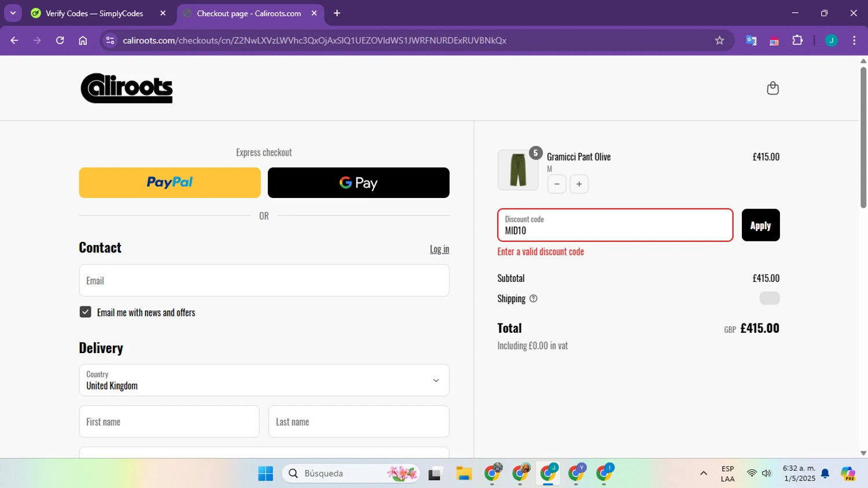Open the browser home page
Viewport: 868px width, 488px height.
[83, 41]
